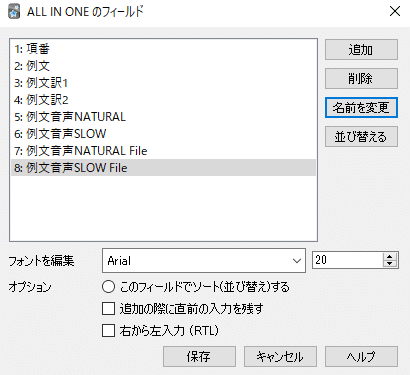Select field 7: 例文音声NATURAL File
The height and width of the screenshot is (375, 410).
pos(163,151)
